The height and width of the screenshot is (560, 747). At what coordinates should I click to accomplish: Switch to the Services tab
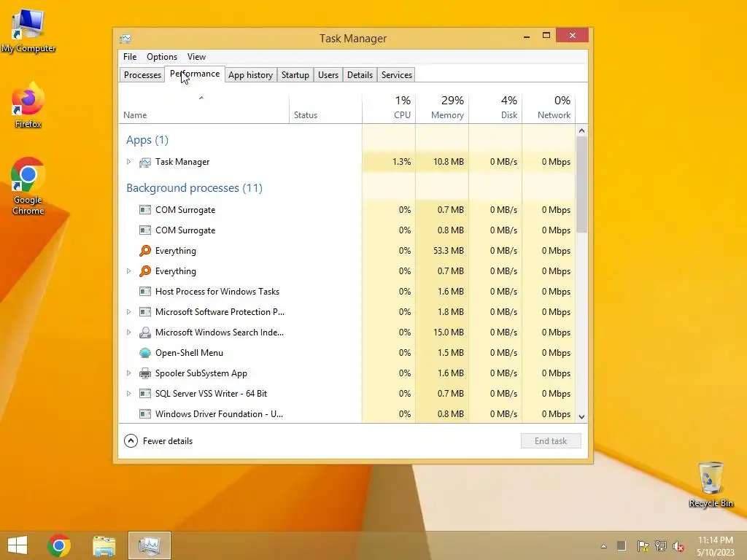click(x=396, y=75)
